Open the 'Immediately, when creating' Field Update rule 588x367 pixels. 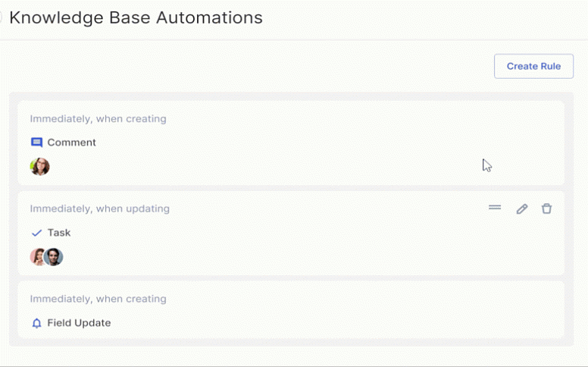pos(98,299)
